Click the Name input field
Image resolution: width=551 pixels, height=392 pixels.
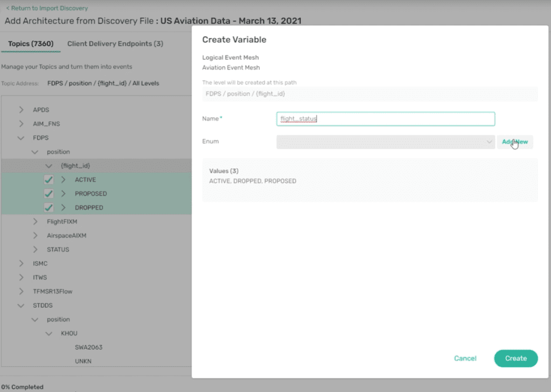pyautogui.click(x=385, y=118)
